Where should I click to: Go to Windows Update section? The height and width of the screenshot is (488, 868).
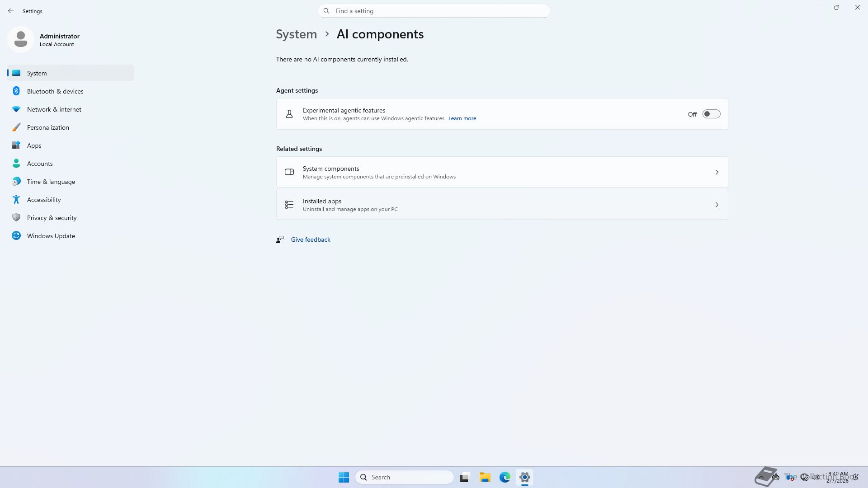pyautogui.click(x=51, y=236)
